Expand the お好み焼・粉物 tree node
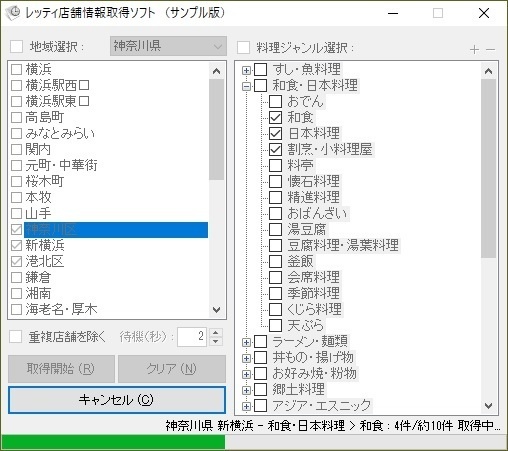The width and height of the screenshot is (508, 451). tap(246, 374)
